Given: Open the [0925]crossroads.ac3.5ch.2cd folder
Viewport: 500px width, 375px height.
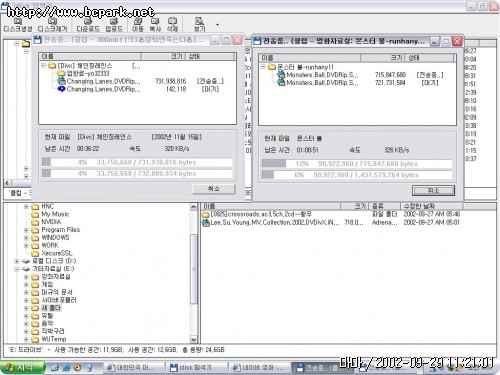Looking at the screenshot, I should 257,214.
